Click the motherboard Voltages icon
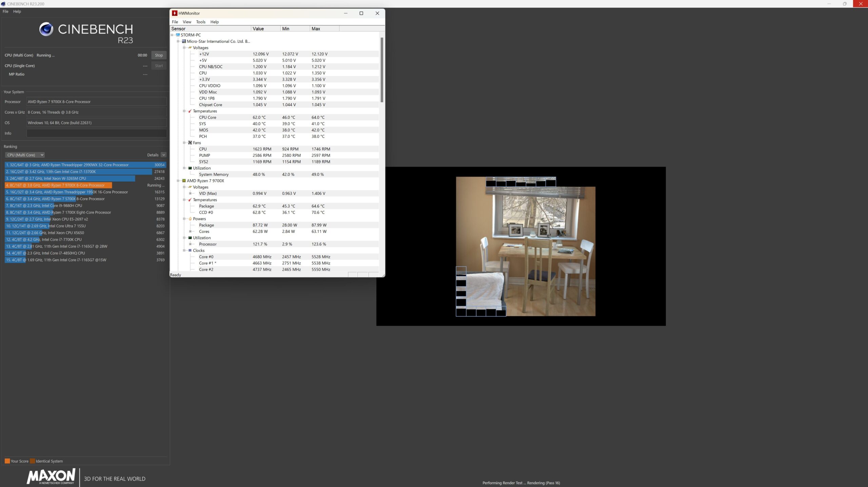This screenshot has width=868, height=487. (x=190, y=48)
